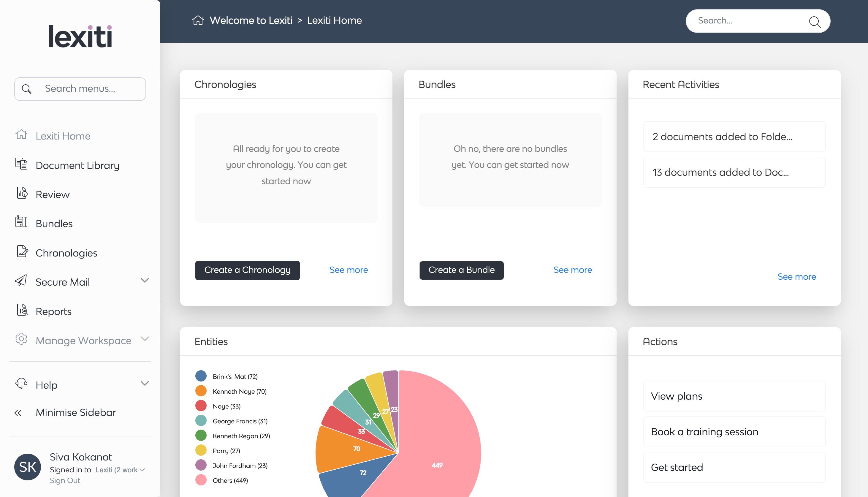The image size is (868, 497).
Task: Expand the Help menu chevron
Action: click(x=145, y=383)
